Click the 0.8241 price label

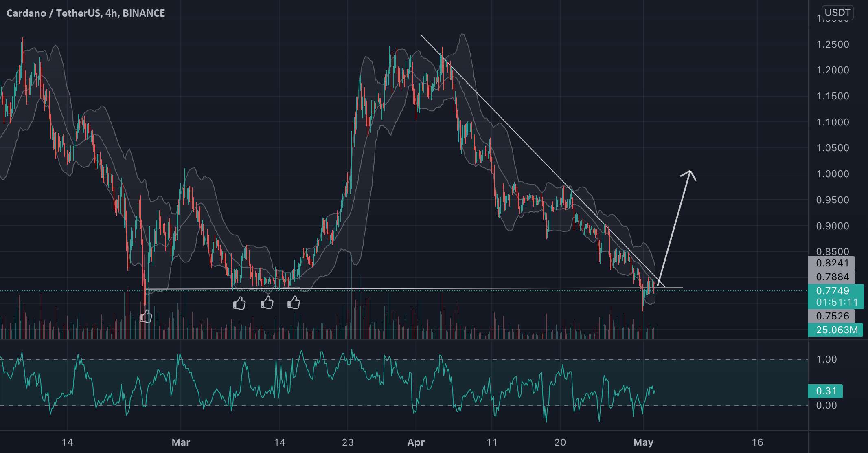(x=831, y=263)
